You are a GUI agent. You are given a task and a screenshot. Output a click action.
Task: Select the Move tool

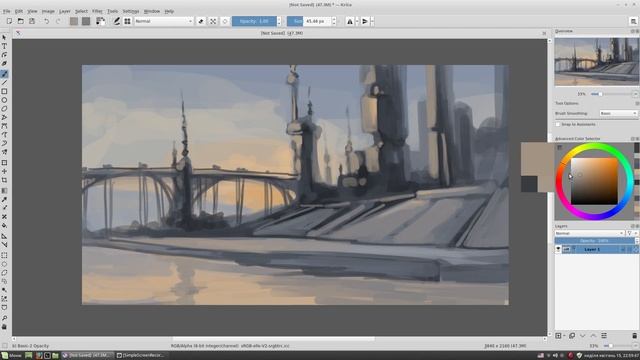tap(4, 171)
